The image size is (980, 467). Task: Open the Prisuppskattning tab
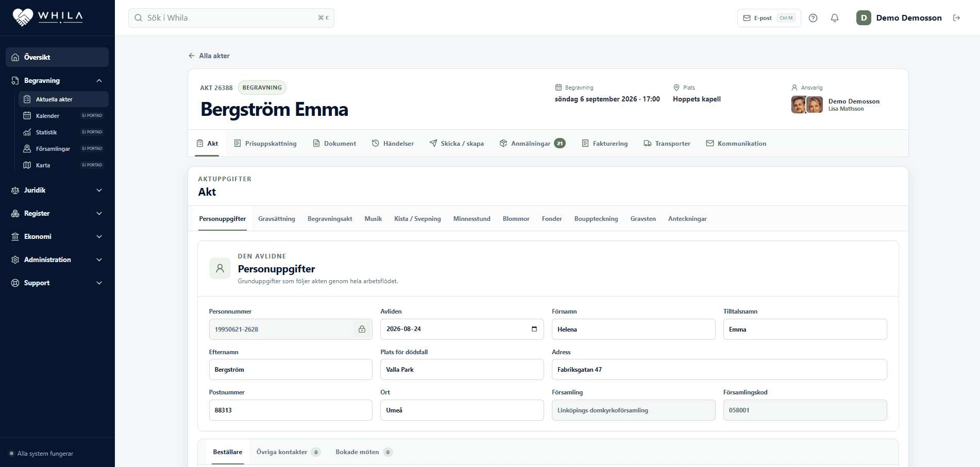tap(265, 144)
